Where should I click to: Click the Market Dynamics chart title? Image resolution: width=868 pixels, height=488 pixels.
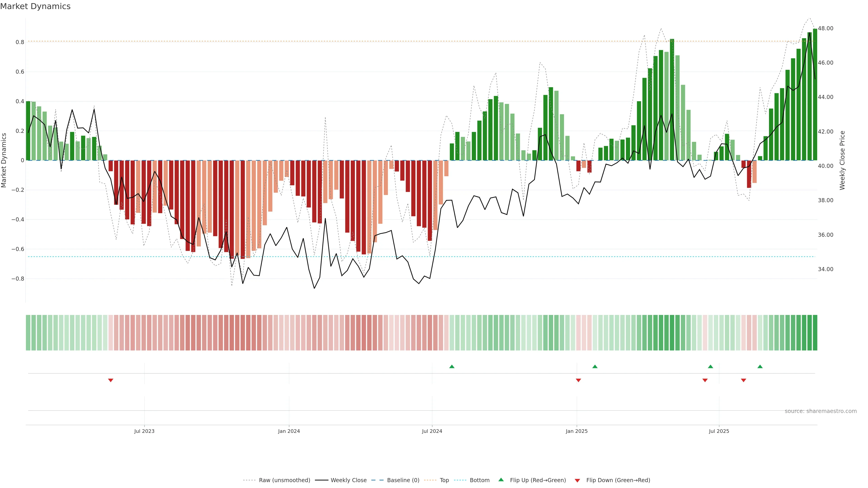coord(35,6)
